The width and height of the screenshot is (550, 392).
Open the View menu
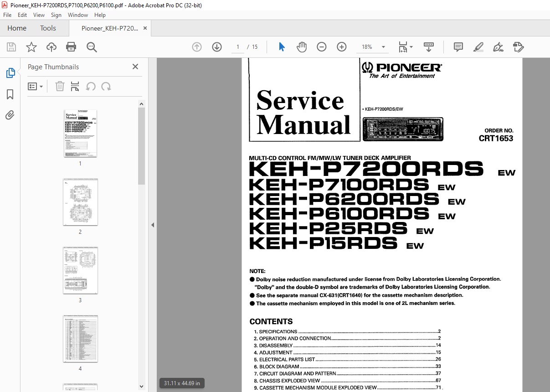(39, 15)
